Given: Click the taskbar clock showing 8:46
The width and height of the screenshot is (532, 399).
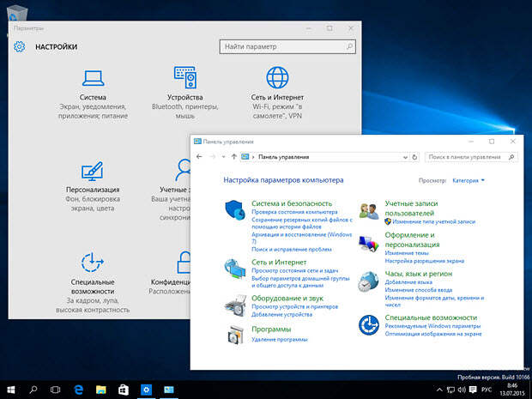Looking at the screenshot, I should pos(512,390).
